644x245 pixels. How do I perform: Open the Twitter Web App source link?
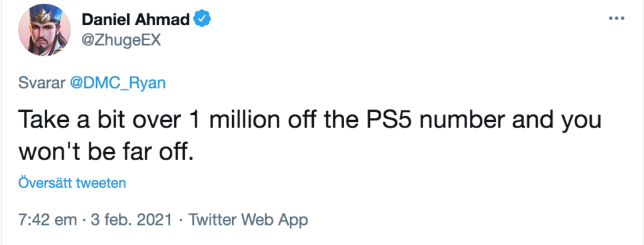click(x=248, y=220)
